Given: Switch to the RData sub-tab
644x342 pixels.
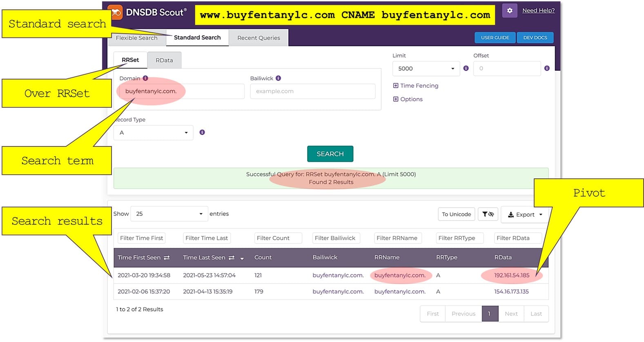Looking at the screenshot, I should point(164,60).
